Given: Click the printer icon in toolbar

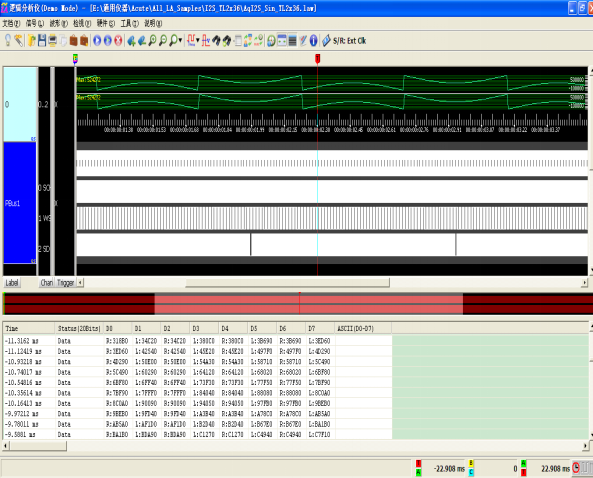Looking at the screenshot, I should (x=53, y=40).
